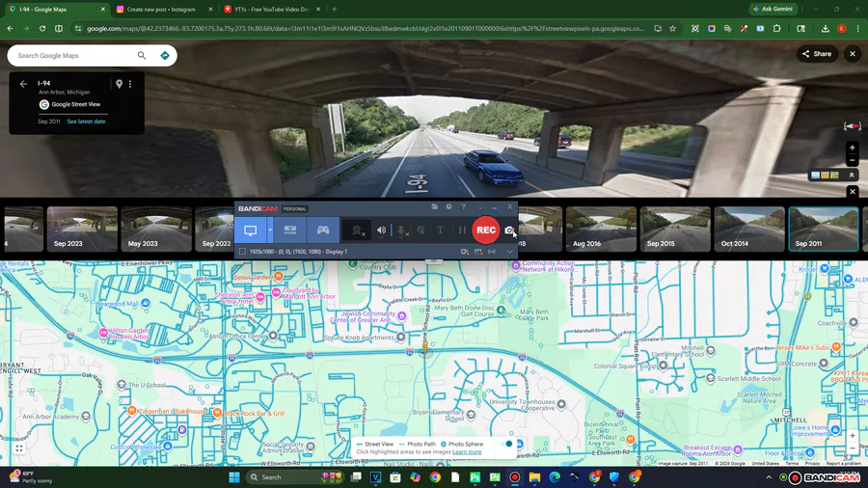
Task: Select the Sep 2011 imagery thumbnail
Action: click(824, 230)
